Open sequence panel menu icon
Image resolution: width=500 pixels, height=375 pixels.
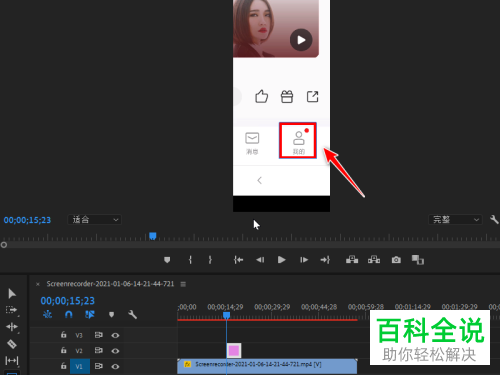183,284
